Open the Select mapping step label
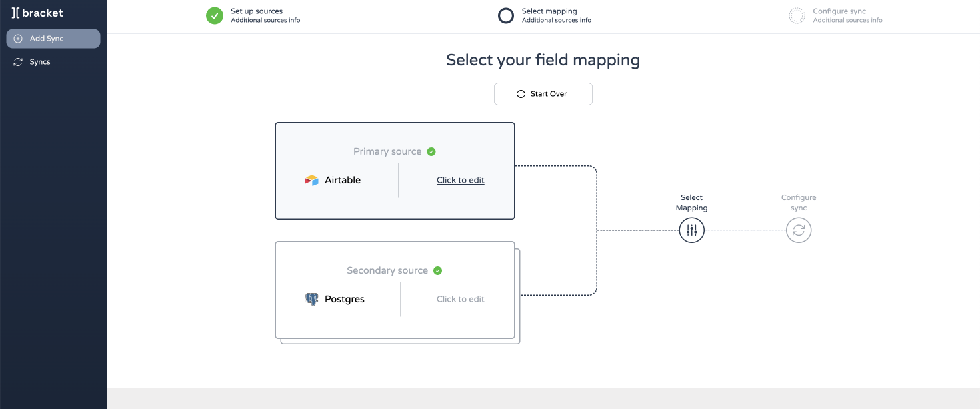This screenshot has height=409, width=980. (549, 11)
